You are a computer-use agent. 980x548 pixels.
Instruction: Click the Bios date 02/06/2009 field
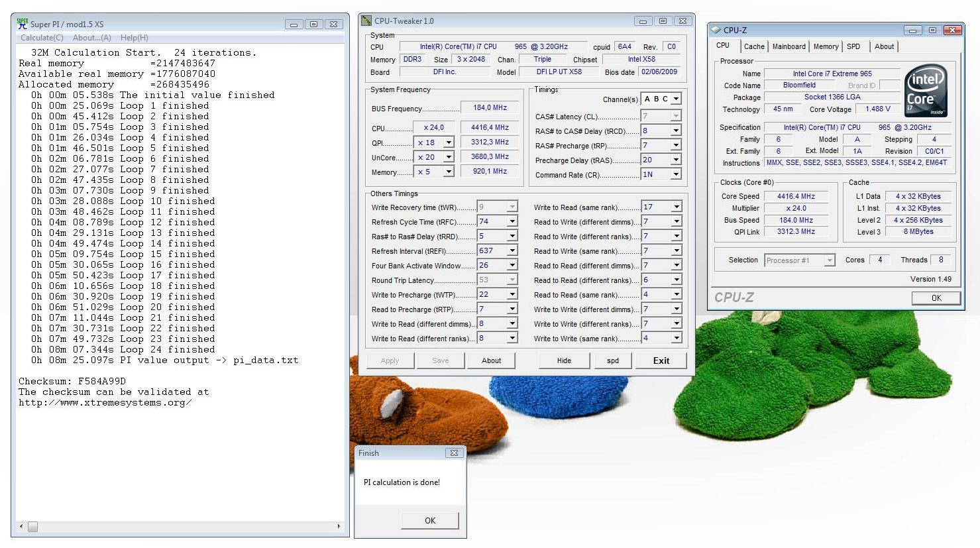659,72
